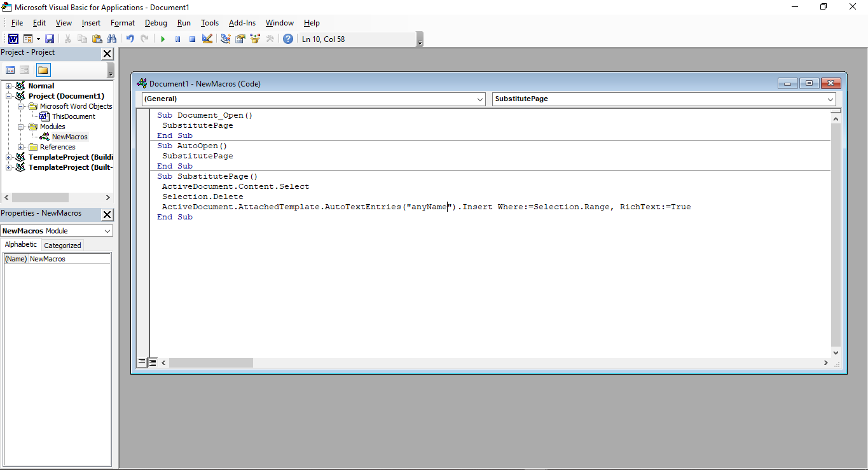The image size is (868, 470).
Task: Open the Debug menu
Action: [x=156, y=23]
